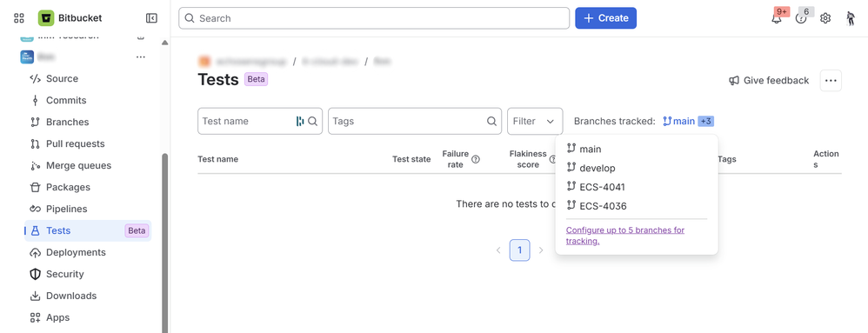
Task: Click Failure rate help icon
Action: 476,159
